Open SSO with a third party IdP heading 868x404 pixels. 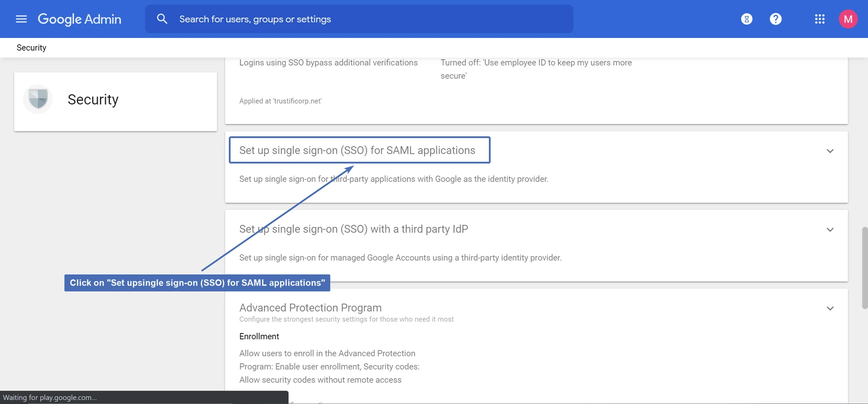[x=354, y=229]
